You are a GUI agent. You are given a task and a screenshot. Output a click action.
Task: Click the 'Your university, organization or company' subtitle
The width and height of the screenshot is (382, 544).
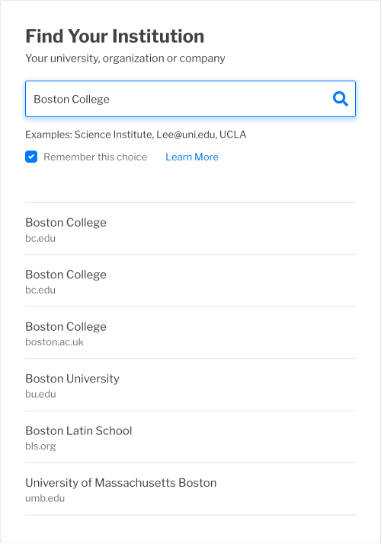(x=125, y=58)
